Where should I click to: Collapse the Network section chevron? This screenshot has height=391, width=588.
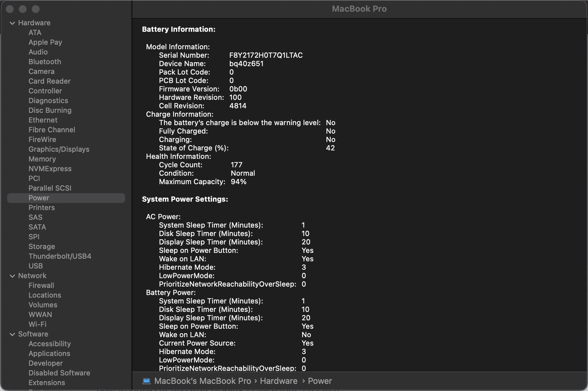(12, 276)
